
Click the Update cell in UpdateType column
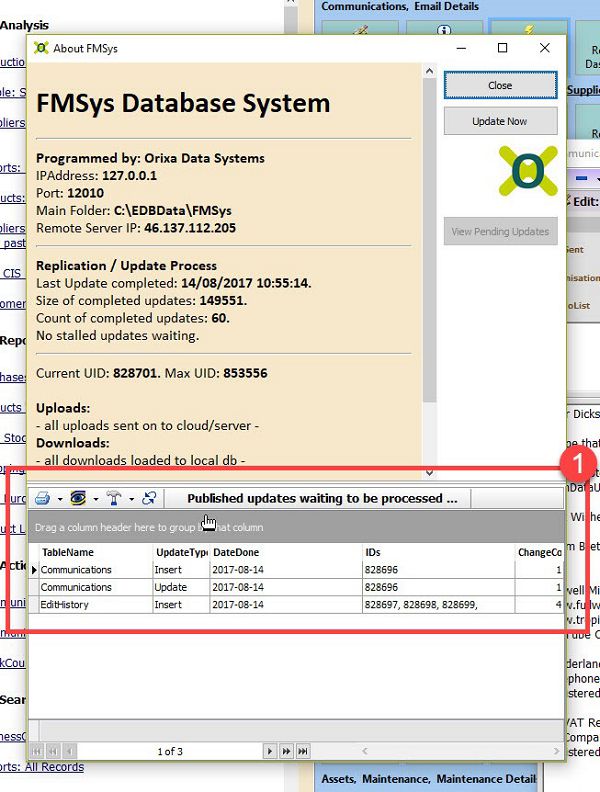tap(181, 587)
